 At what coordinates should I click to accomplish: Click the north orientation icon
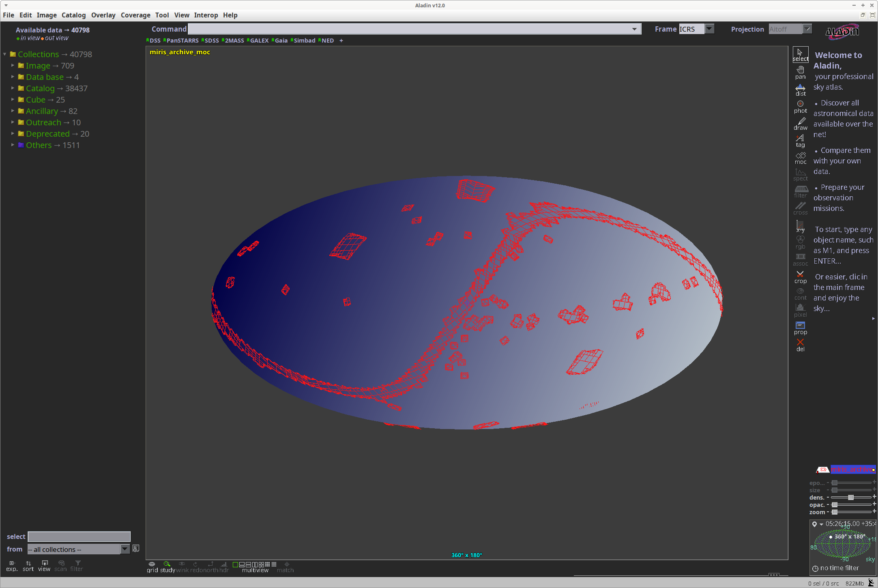click(x=210, y=567)
